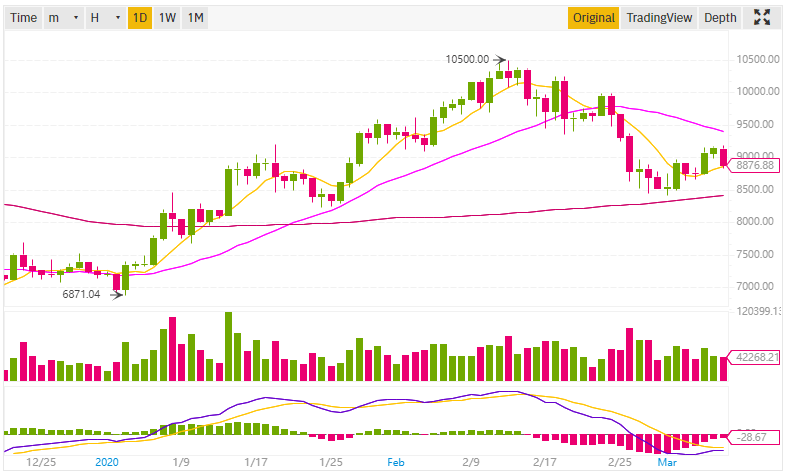Switch to the 1W timeframe

(x=168, y=18)
